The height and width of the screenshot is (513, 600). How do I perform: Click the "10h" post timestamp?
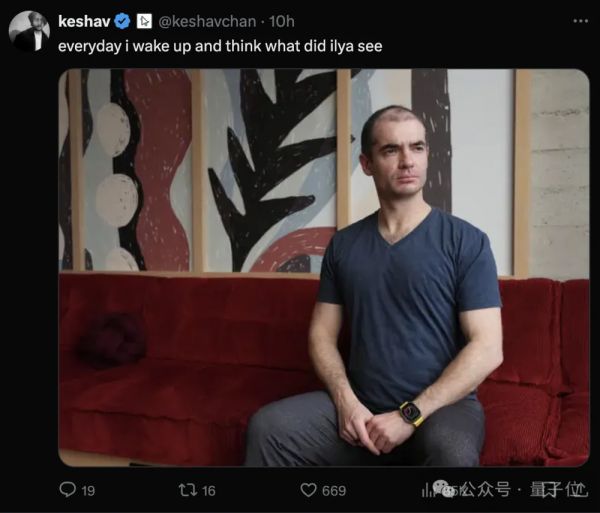(283, 20)
